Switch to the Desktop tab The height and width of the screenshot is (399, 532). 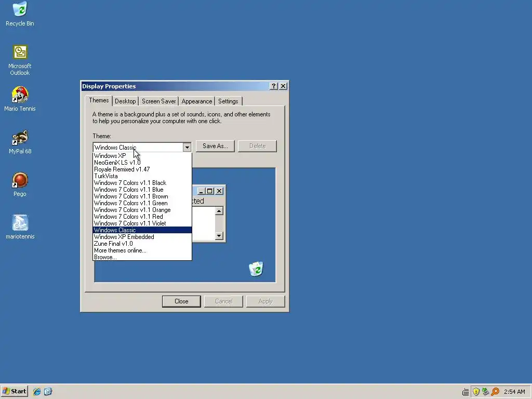(125, 101)
